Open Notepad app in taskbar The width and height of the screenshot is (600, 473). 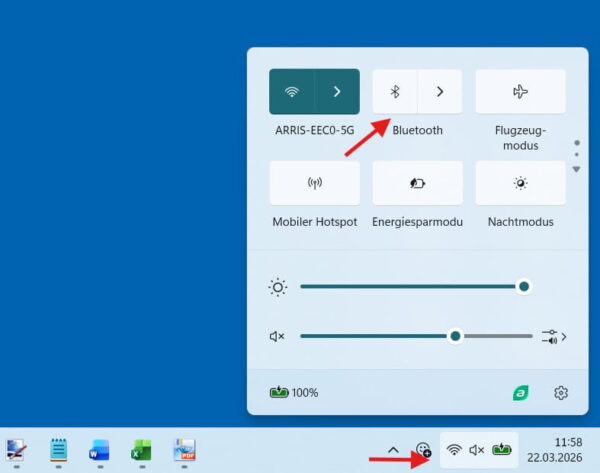pos(58,450)
